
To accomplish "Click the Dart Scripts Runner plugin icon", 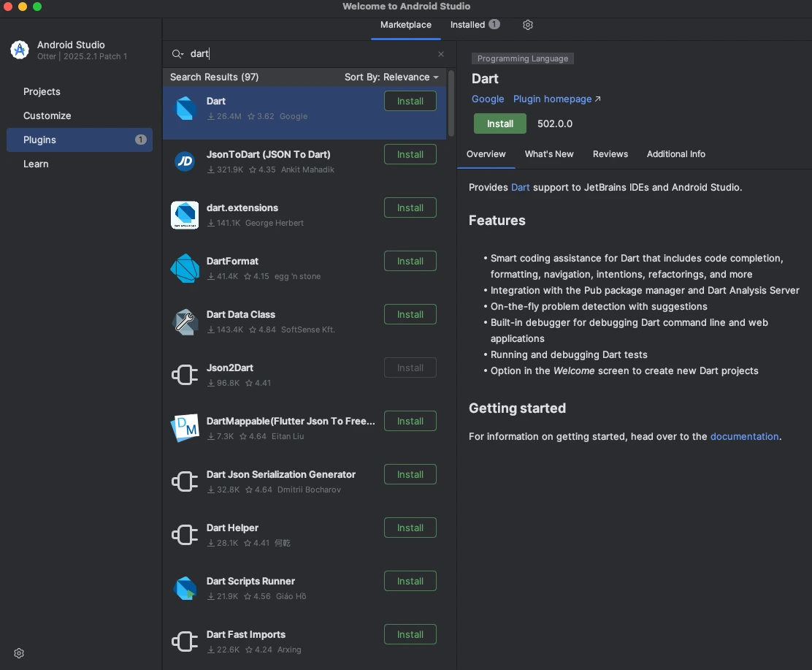I will click(185, 588).
